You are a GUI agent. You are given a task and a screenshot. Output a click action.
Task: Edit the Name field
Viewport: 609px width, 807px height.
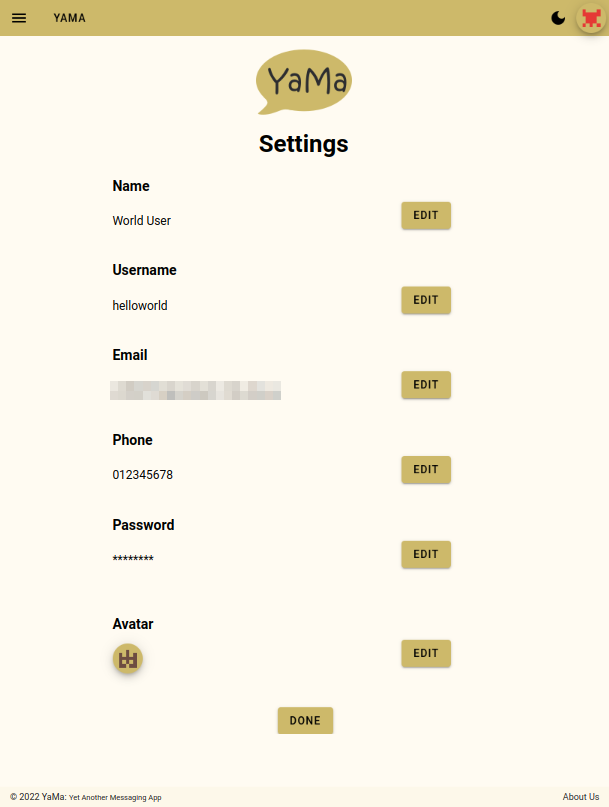pyautogui.click(x=426, y=215)
